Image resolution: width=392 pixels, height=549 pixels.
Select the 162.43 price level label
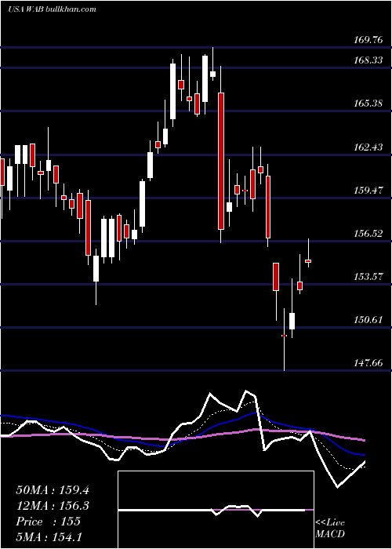pyautogui.click(x=368, y=147)
